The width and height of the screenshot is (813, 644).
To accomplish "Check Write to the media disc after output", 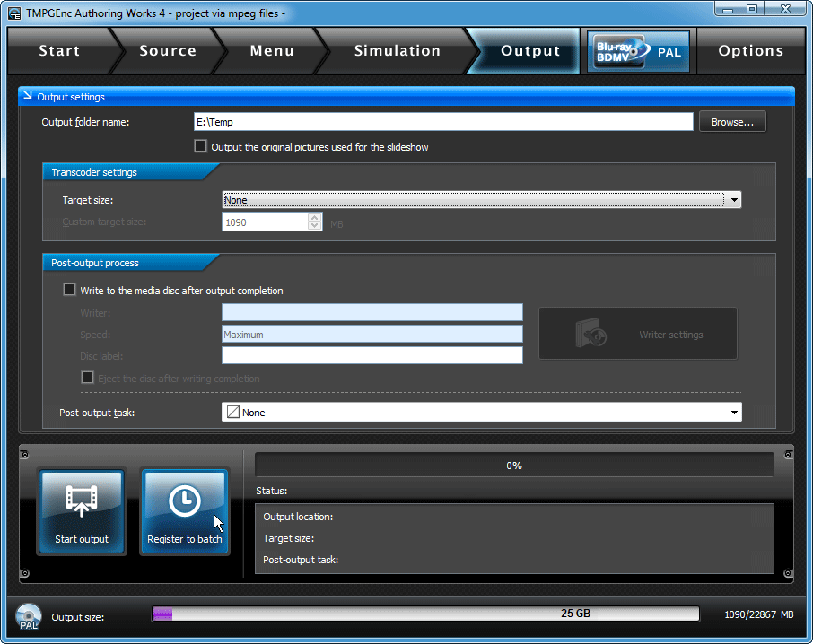I will point(69,290).
